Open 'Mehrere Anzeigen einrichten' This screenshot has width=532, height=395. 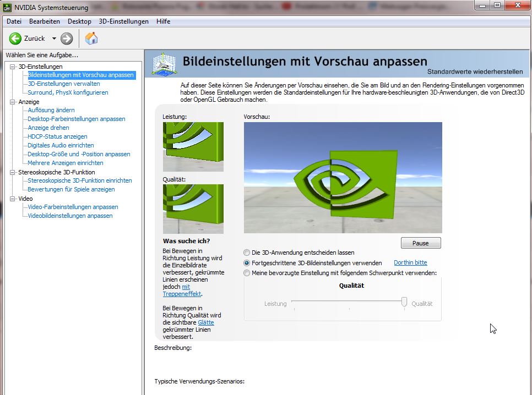click(66, 163)
